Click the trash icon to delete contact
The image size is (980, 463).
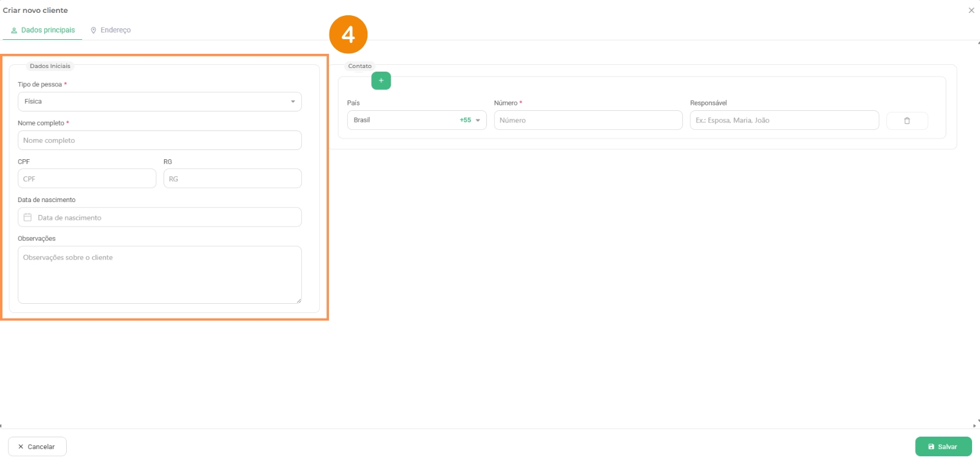(x=907, y=121)
